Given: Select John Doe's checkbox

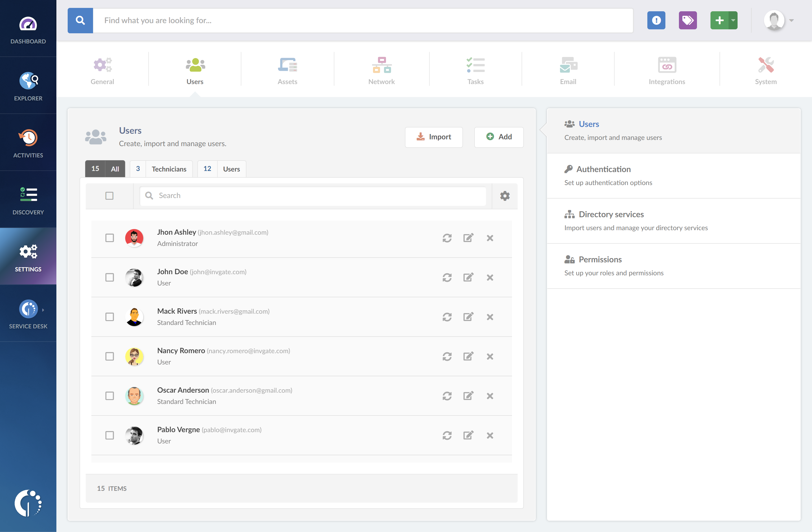Looking at the screenshot, I should tap(109, 278).
